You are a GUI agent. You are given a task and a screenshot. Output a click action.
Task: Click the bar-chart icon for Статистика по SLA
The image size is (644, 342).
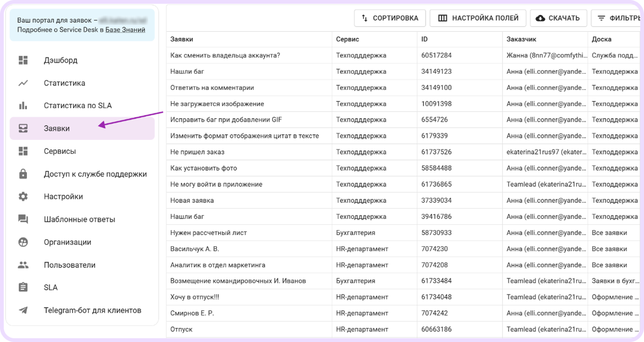tap(23, 105)
